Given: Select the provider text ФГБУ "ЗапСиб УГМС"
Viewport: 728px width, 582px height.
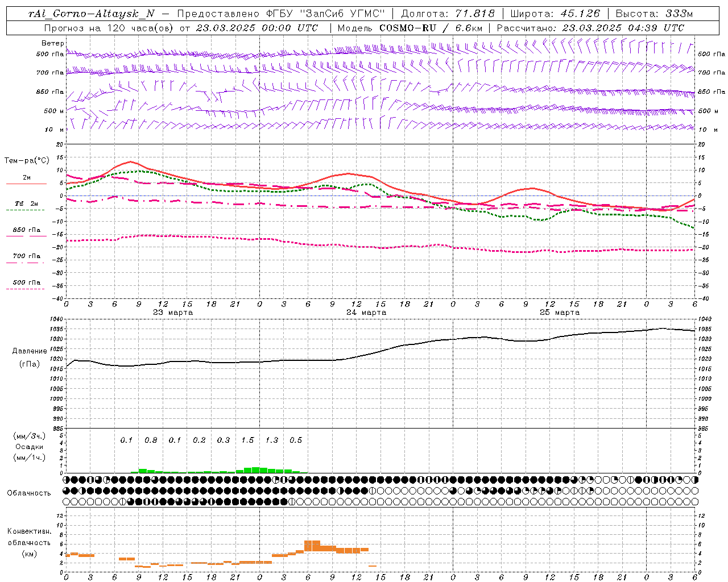Looking at the screenshot, I should pyautogui.click(x=326, y=14).
